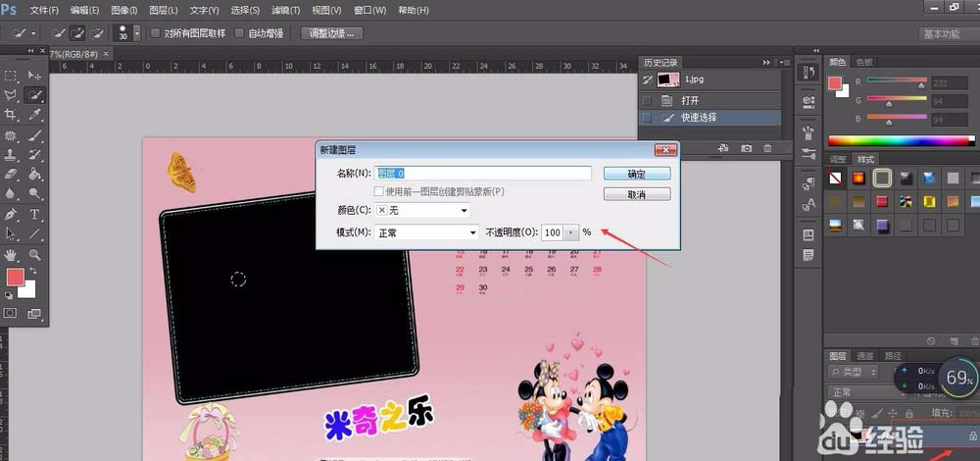This screenshot has width=980, height=461.
Task: Click the foreground color swatch in toolbox
Action: [16, 278]
